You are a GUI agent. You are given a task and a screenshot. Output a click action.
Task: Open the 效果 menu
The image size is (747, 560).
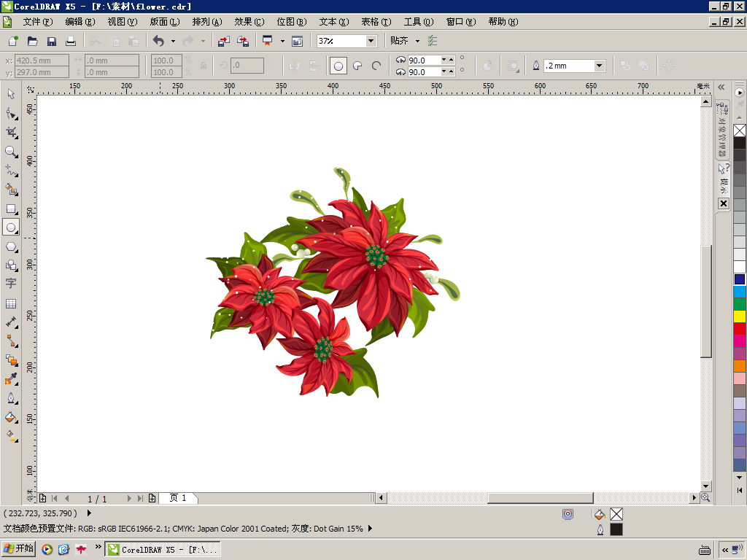[249, 21]
